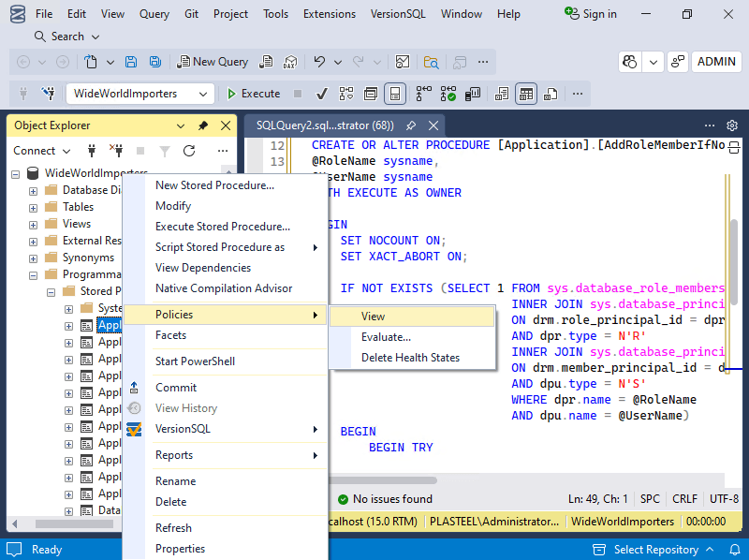The image size is (749, 560).
Task: Open the Copilot dropdown arrow
Action: click(x=653, y=62)
